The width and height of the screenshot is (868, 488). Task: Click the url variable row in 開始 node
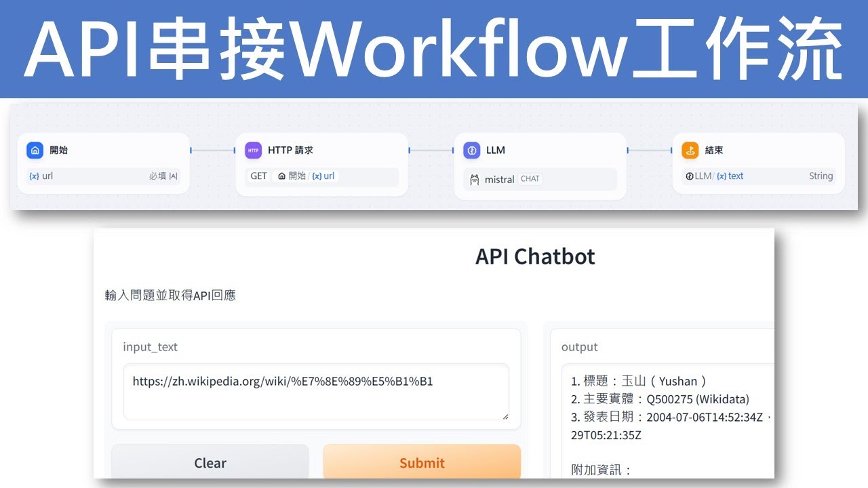[x=104, y=176]
